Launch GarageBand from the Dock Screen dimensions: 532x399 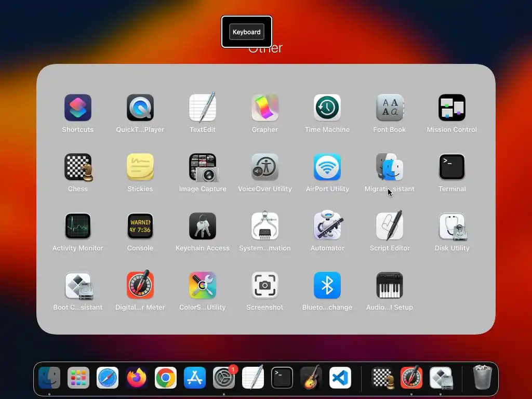pyautogui.click(x=311, y=378)
